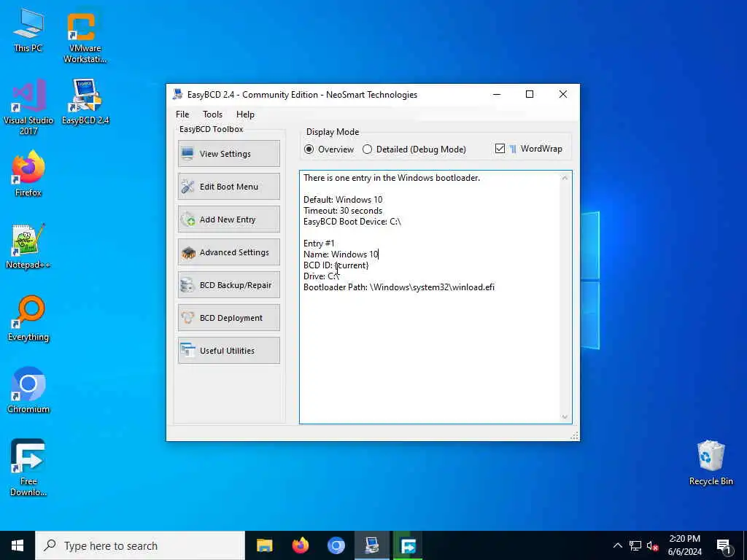
Task: Open Useful Utilities section
Action: [x=228, y=351]
